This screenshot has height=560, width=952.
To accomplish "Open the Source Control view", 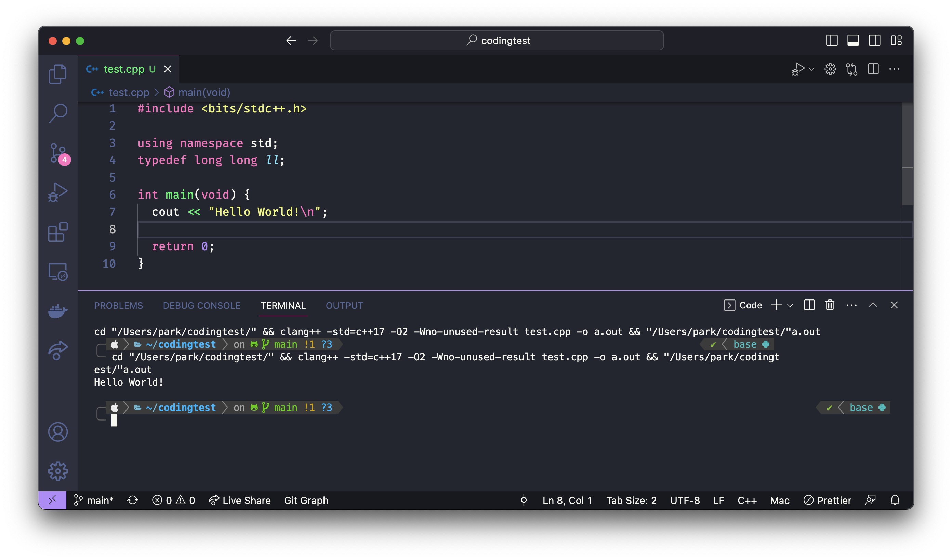I will click(58, 153).
